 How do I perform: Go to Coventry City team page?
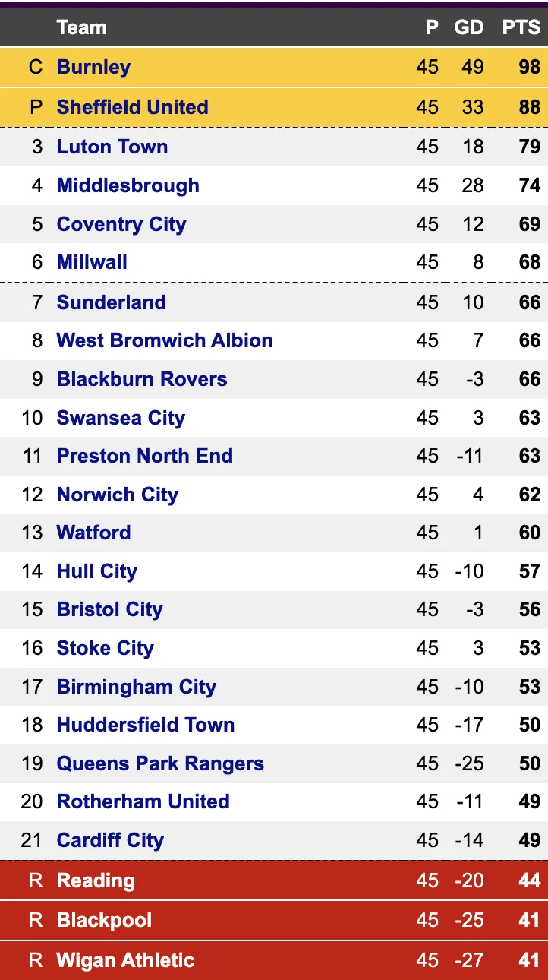121,224
